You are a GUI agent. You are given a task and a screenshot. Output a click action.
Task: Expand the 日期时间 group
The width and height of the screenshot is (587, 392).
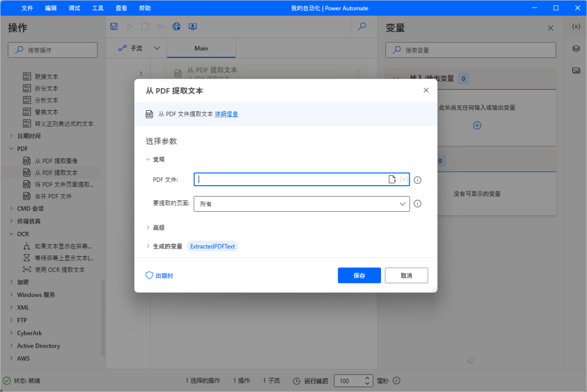click(11, 136)
